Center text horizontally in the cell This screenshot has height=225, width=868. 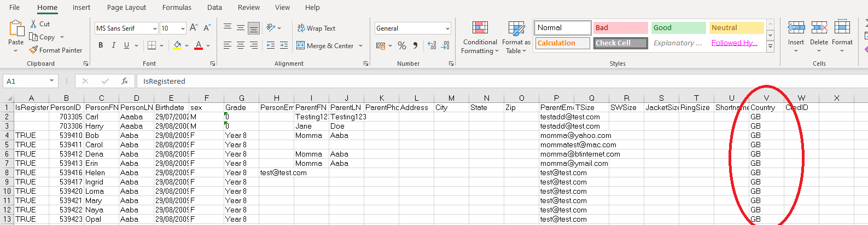241,45
